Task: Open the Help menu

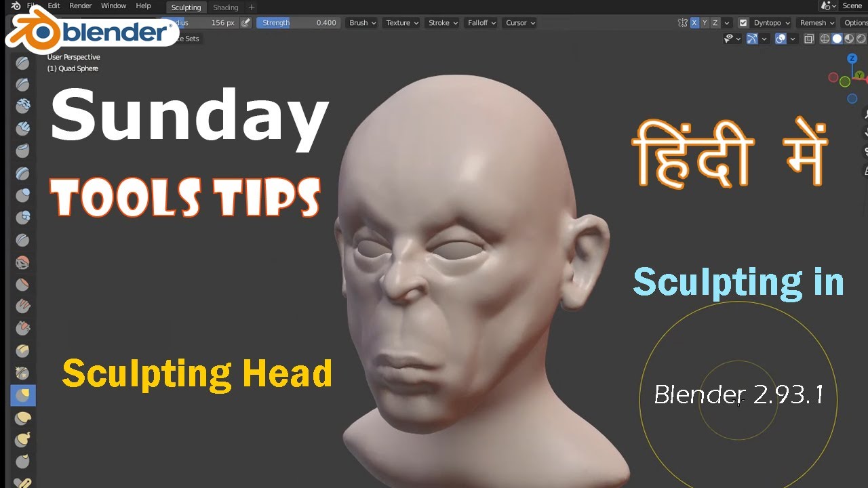Action: pos(143,5)
